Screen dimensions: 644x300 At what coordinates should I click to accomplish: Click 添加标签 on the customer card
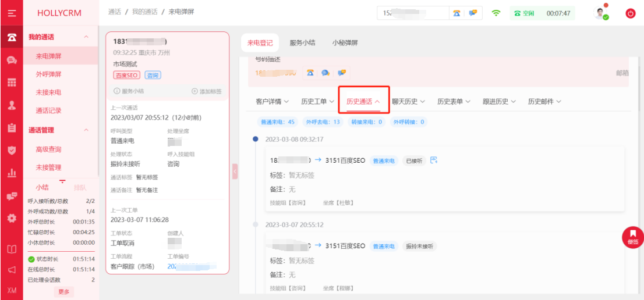point(207,91)
